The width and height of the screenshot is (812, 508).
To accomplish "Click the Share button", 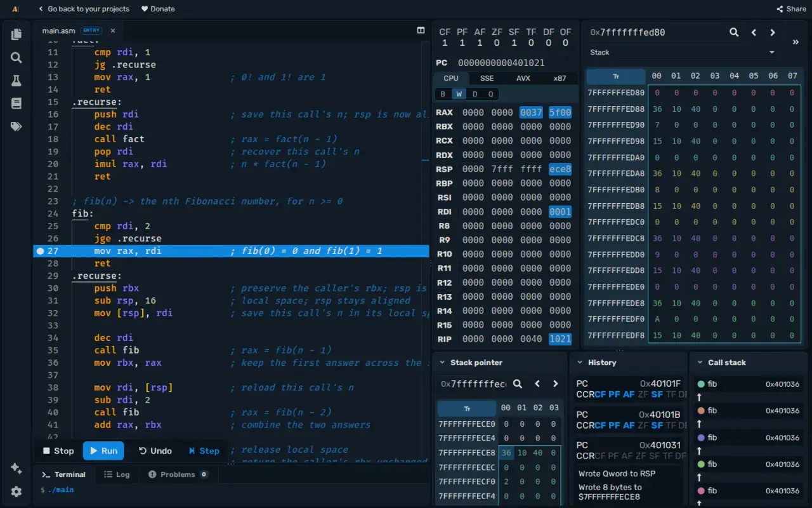I will 791,9.
